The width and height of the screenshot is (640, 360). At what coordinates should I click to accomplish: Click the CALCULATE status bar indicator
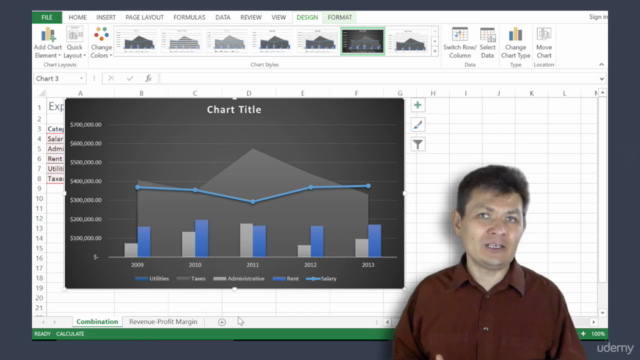point(70,334)
